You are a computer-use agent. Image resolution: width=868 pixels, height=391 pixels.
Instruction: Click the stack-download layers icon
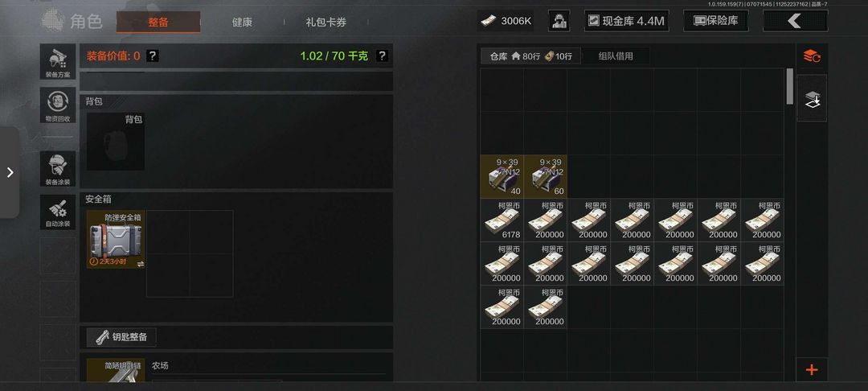[x=812, y=99]
